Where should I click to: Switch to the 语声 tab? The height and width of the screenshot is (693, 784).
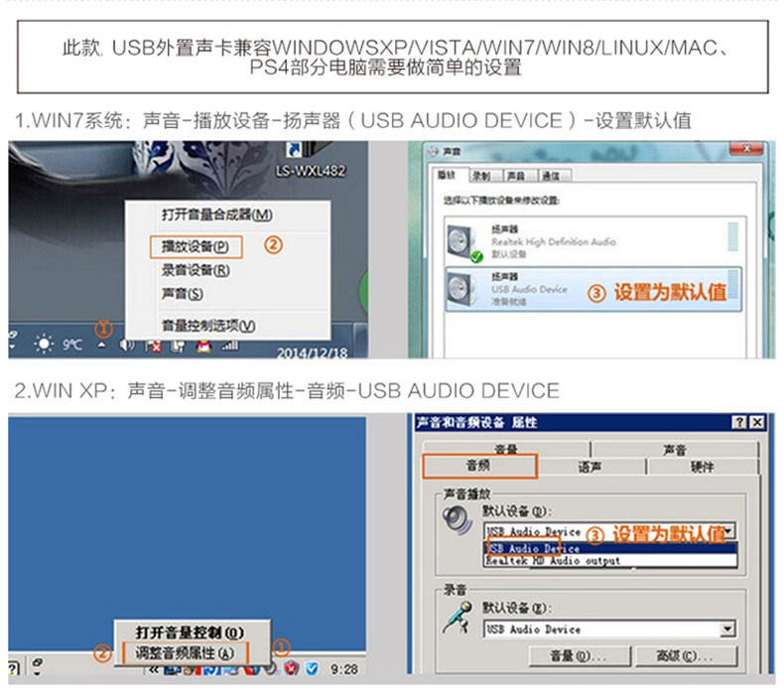pyautogui.click(x=590, y=467)
